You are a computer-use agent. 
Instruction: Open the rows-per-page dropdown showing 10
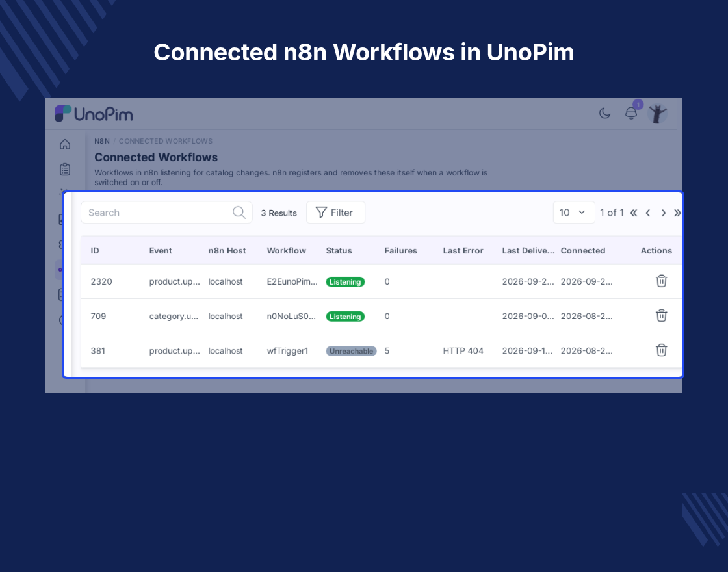click(x=574, y=213)
